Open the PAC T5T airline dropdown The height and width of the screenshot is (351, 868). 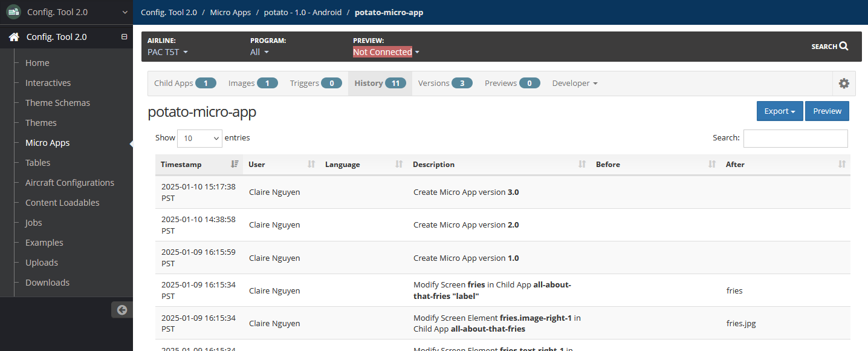point(167,52)
